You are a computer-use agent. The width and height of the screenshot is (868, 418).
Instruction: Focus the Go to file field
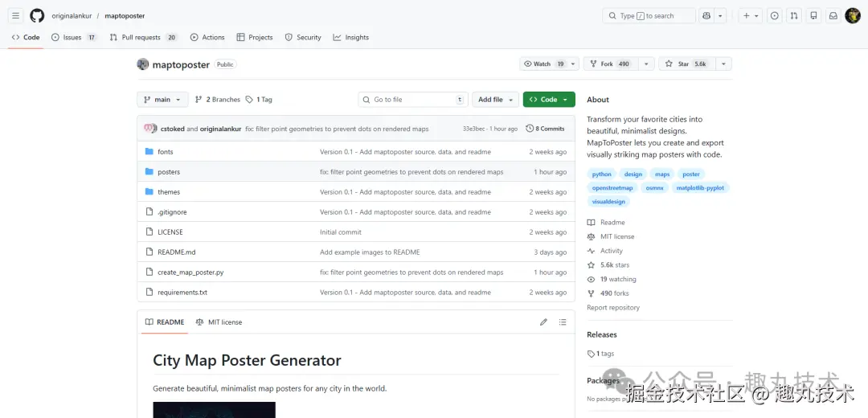(413, 100)
